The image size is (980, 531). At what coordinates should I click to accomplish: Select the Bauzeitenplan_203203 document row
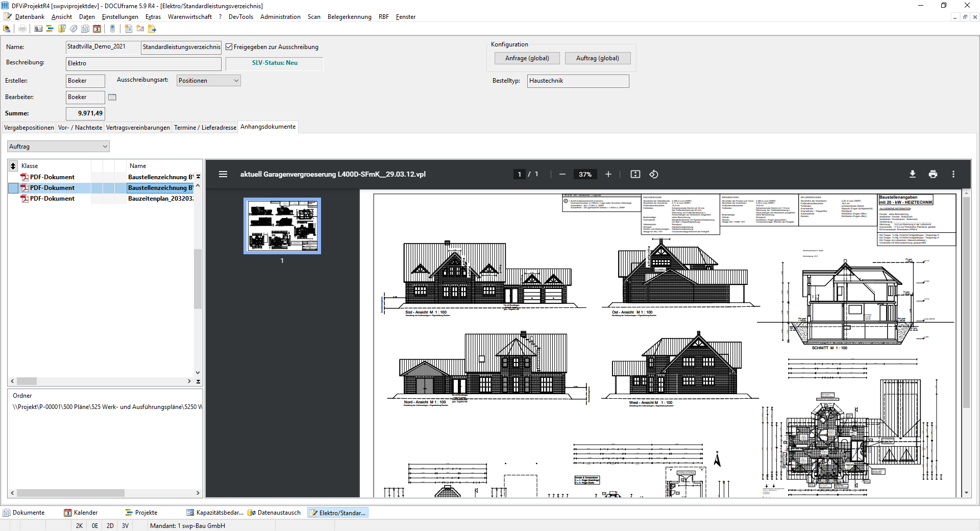click(x=101, y=199)
